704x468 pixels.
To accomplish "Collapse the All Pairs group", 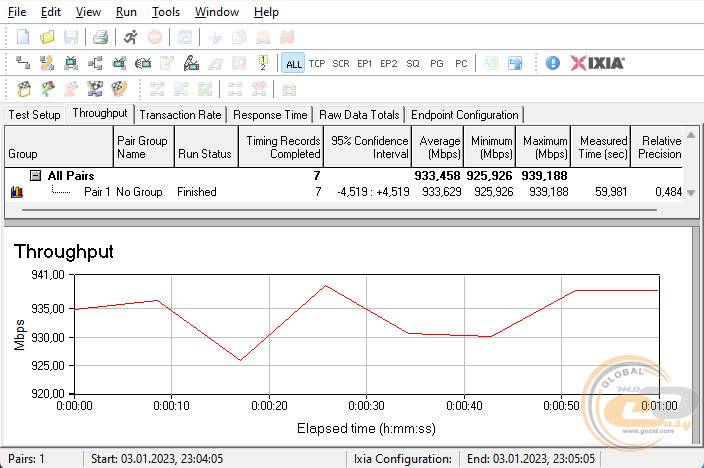I will coord(35,176).
